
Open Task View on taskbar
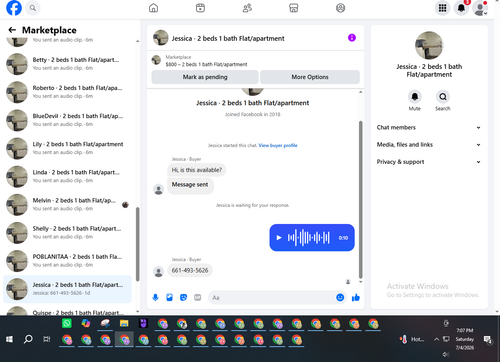[x=47, y=339]
